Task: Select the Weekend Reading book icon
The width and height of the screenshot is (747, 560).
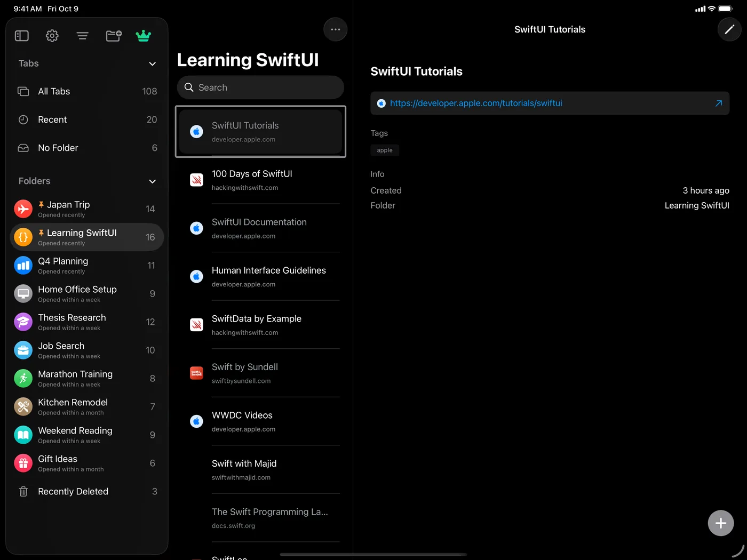Action: click(23, 435)
